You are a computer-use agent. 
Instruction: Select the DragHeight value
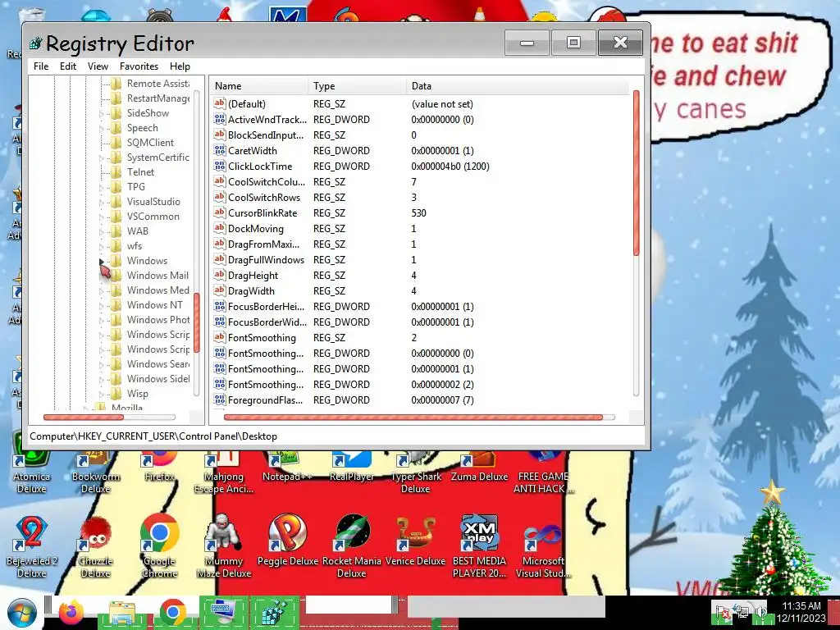[253, 276]
